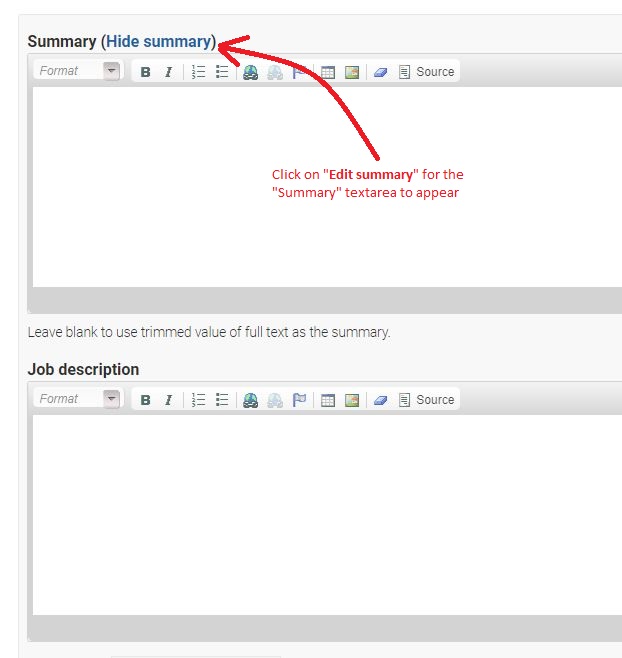Insert numbered list in Summary editor

coord(198,72)
